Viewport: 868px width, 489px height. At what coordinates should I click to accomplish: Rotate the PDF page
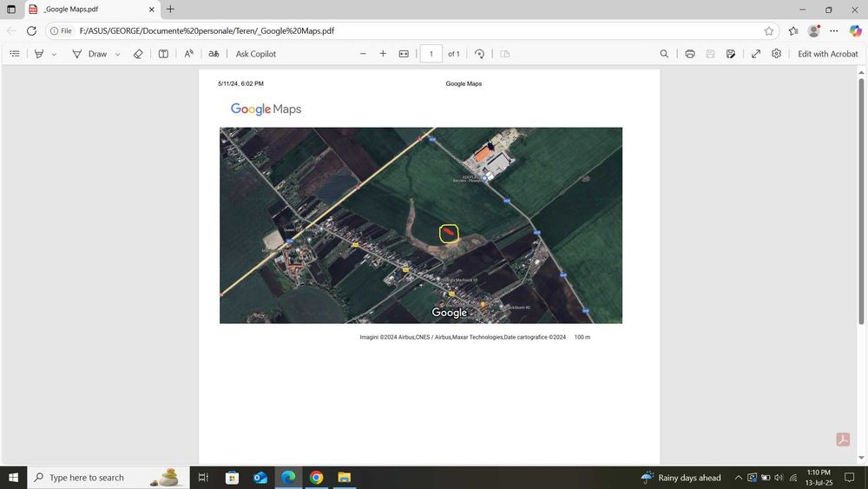[x=479, y=54]
